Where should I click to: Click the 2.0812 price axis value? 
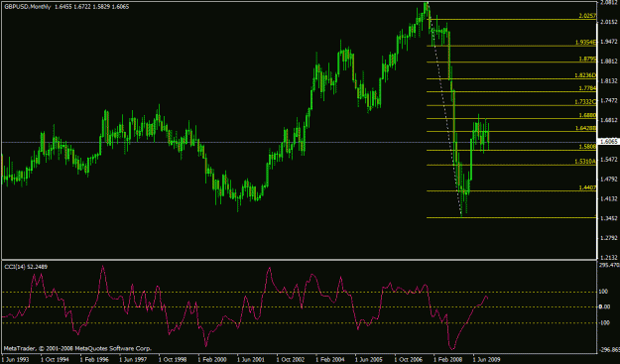(x=609, y=3)
